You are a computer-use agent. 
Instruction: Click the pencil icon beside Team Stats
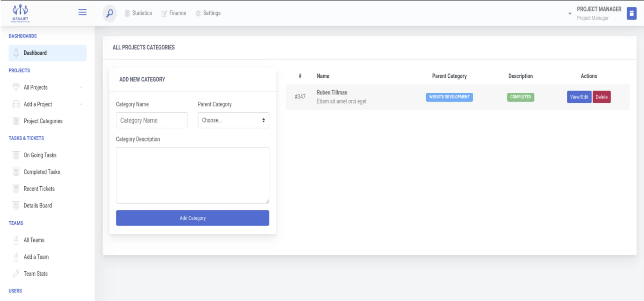16,274
